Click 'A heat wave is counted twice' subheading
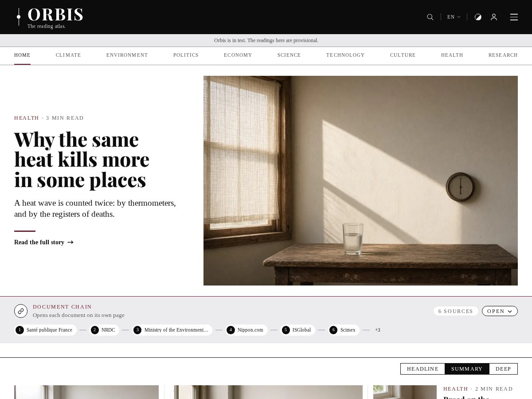The image size is (532, 399). [x=95, y=208]
